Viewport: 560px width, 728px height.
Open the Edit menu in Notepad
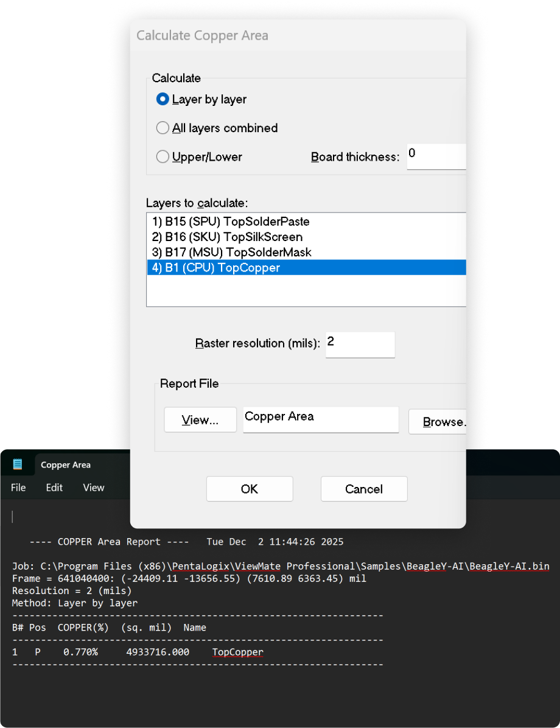tap(54, 488)
